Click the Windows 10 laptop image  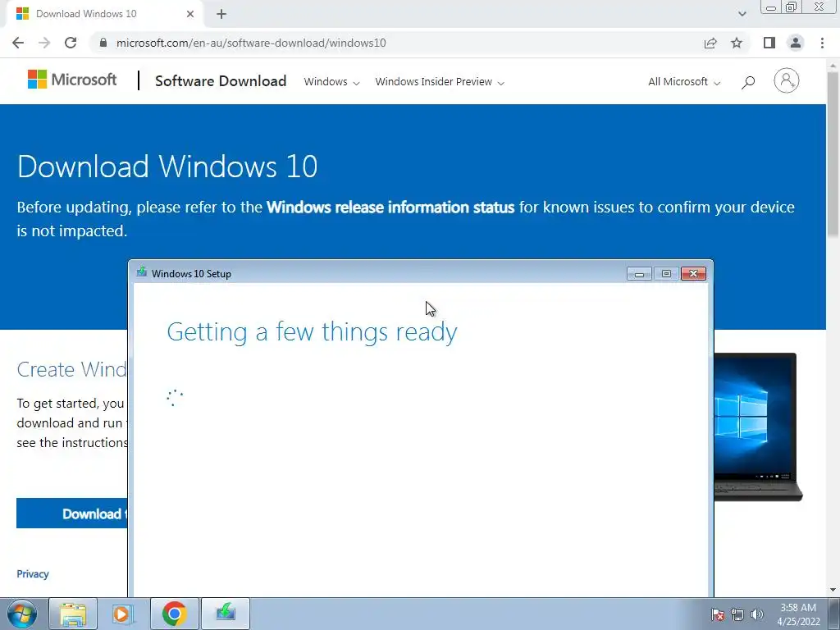[x=759, y=427]
